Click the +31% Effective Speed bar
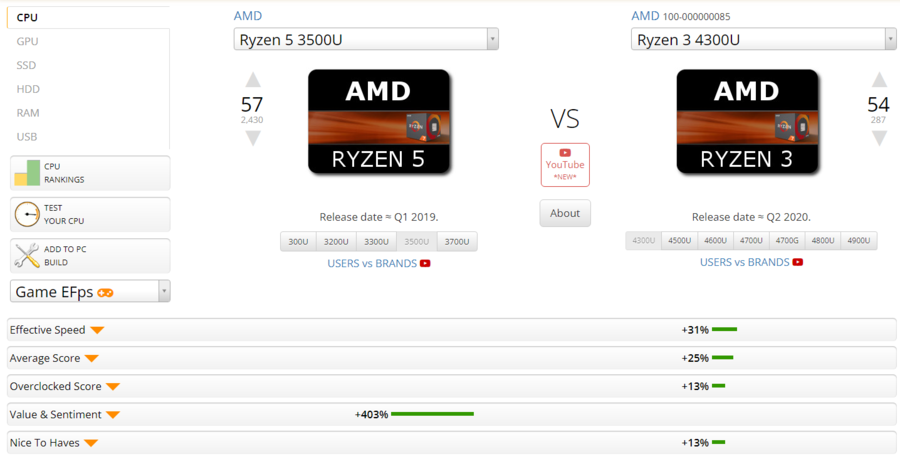 click(x=724, y=329)
